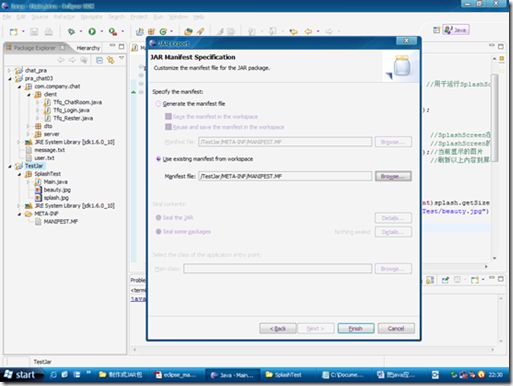513x386 pixels.
Task: Click the Debug bug icon in toolbar
Action: click(71, 31)
